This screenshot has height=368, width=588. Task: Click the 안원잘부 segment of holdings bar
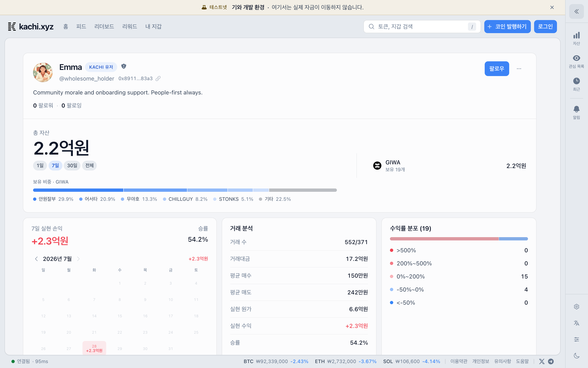78,190
